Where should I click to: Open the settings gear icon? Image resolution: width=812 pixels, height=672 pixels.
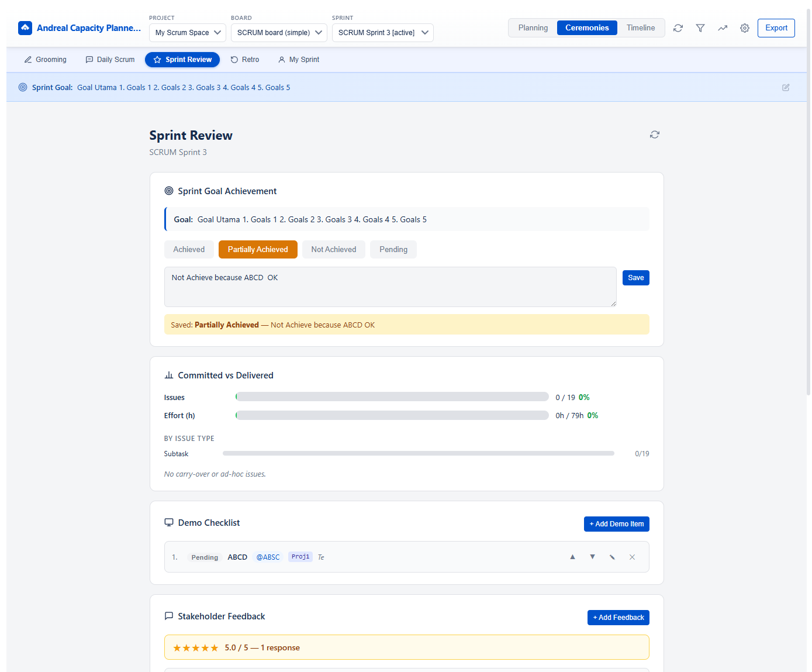tap(744, 27)
